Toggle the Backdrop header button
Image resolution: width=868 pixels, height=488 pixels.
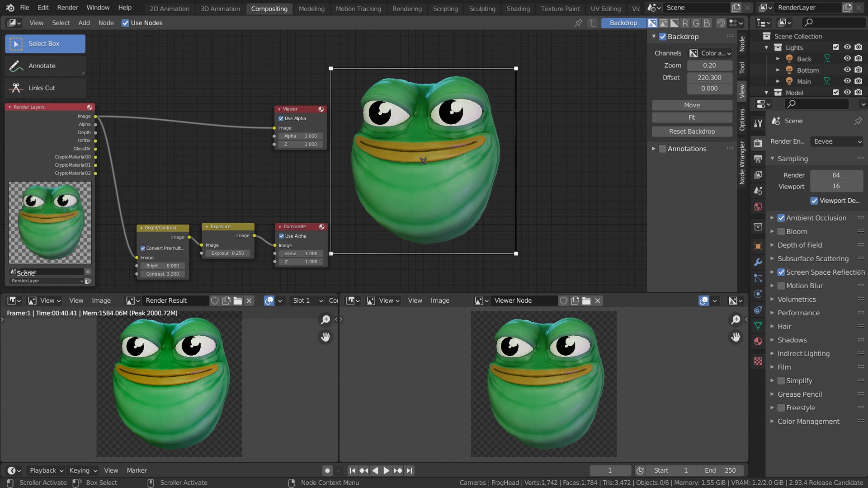[623, 23]
